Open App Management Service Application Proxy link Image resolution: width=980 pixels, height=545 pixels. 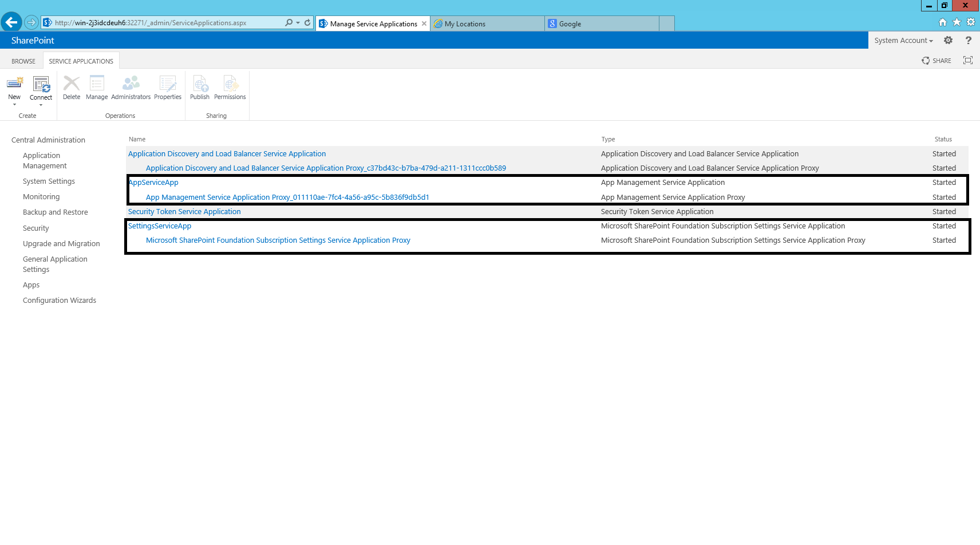tap(287, 197)
